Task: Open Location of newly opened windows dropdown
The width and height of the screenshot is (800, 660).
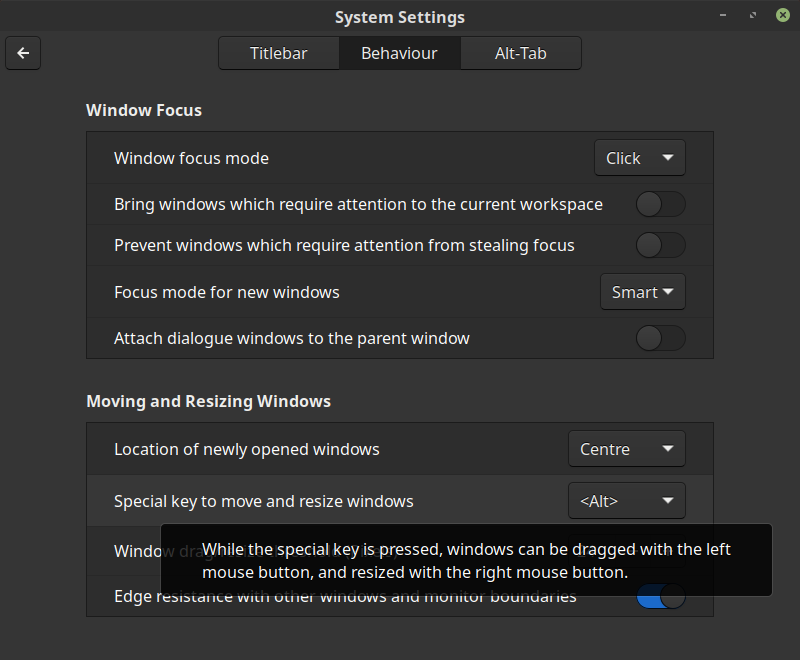Action: coord(627,449)
